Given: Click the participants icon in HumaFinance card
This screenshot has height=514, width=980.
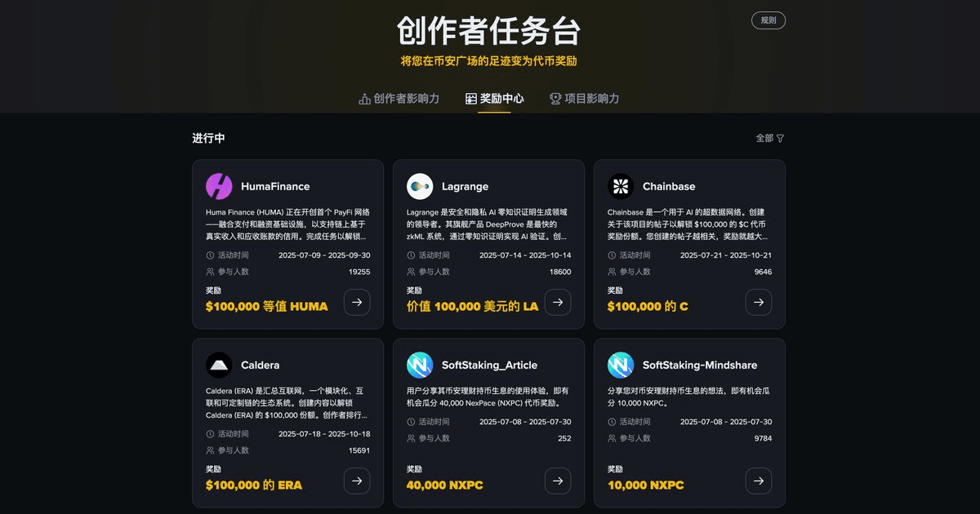Looking at the screenshot, I should 211,272.
